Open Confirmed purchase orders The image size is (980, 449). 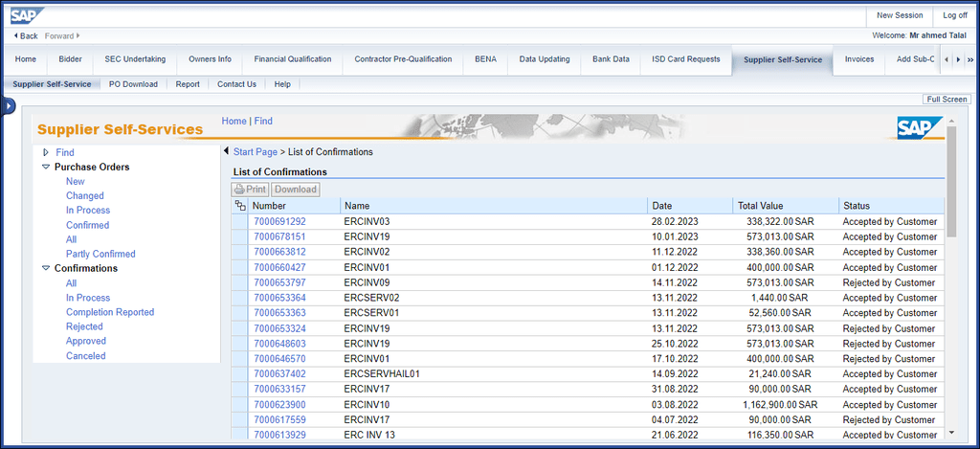[87, 225]
